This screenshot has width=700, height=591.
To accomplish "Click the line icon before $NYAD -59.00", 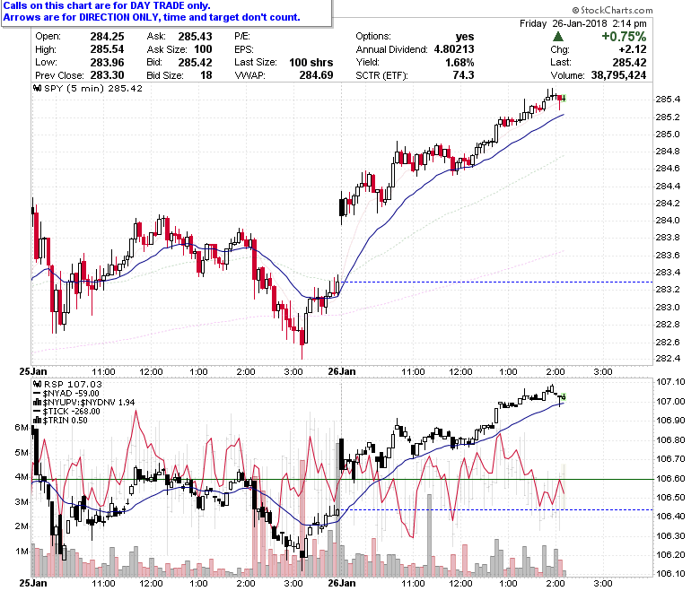I will point(38,394).
